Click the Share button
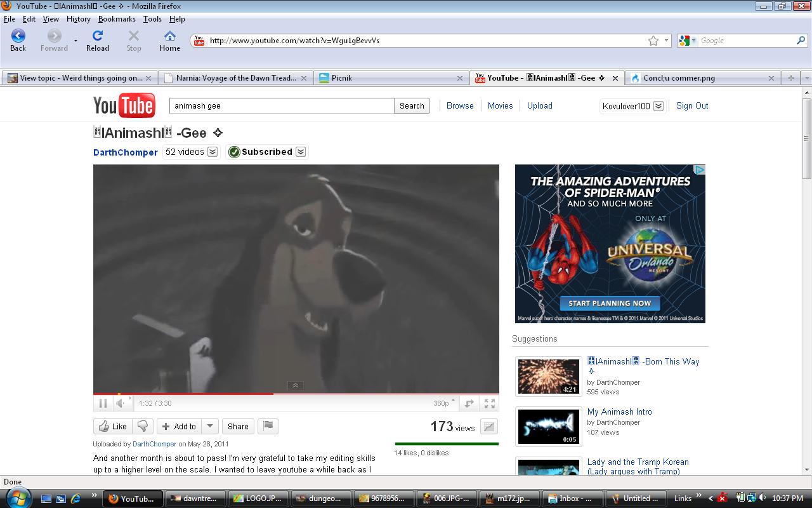 pos(238,426)
